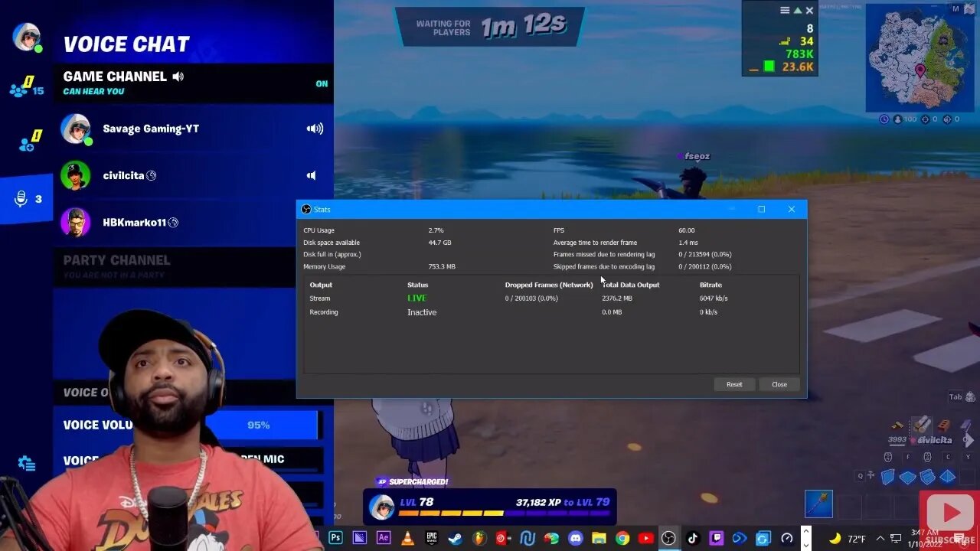Image resolution: width=980 pixels, height=551 pixels.
Task: Click the CPU Usage 2.7% value
Action: 436,230
